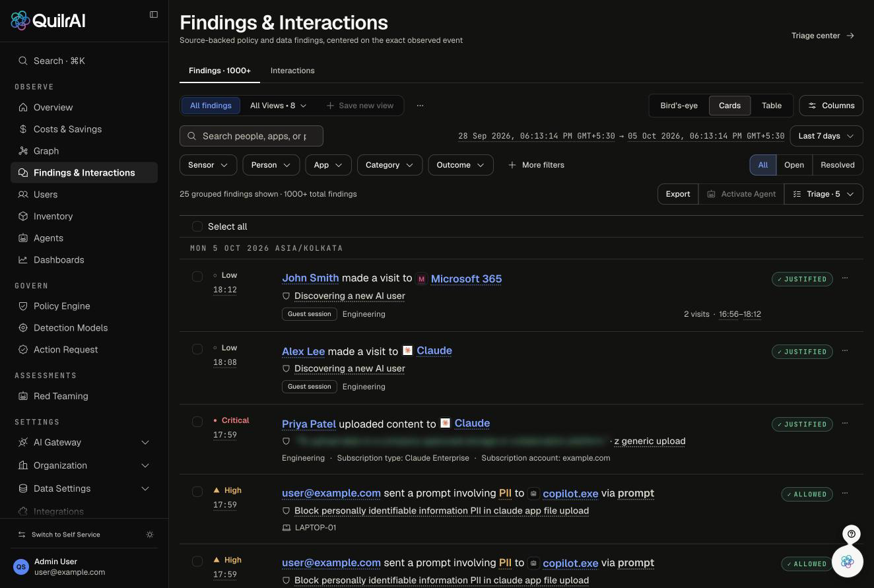The width and height of the screenshot is (874, 588).
Task: Open Policy Engine
Action: click(84, 306)
